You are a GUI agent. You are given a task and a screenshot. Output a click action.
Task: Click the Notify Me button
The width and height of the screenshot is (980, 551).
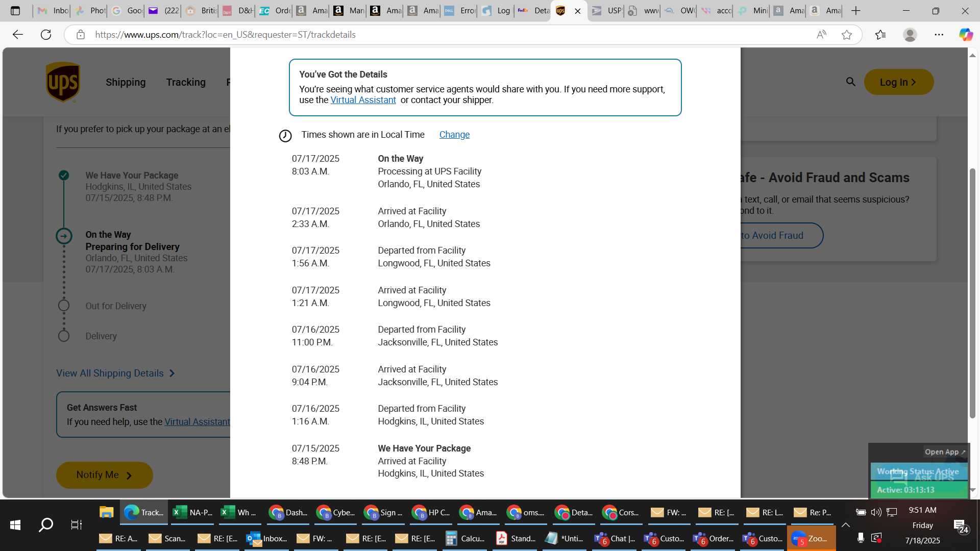(104, 475)
